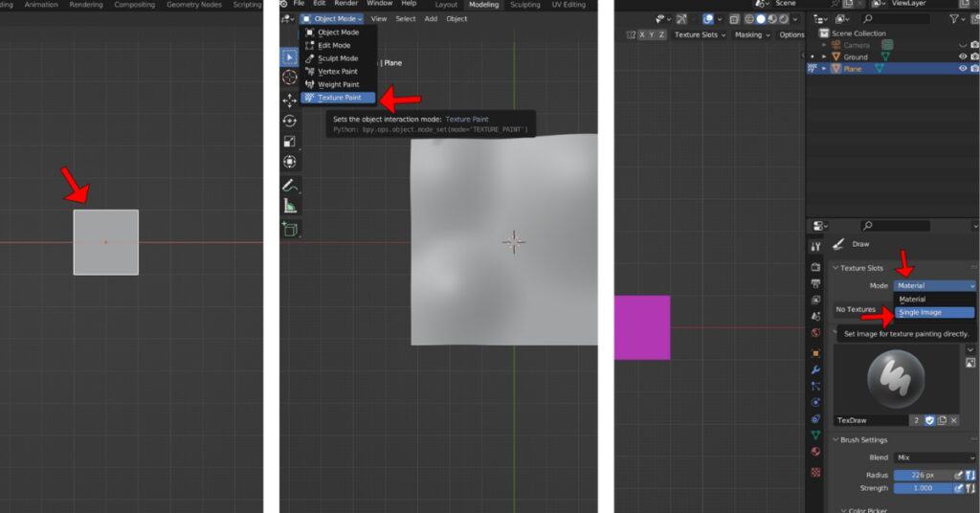The image size is (980, 513).
Task: Choose Sculpt Mode from mode list
Action: tap(338, 58)
